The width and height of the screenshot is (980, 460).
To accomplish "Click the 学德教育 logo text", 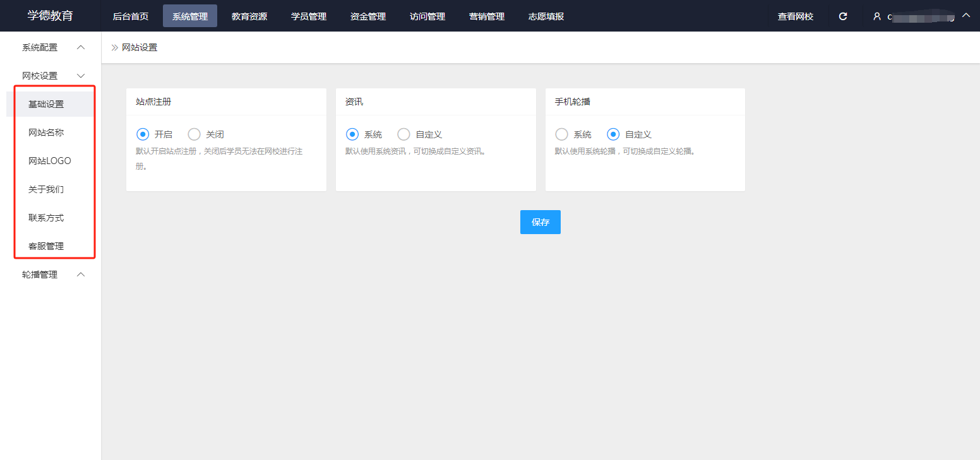I will pyautogui.click(x=51, y=16).
